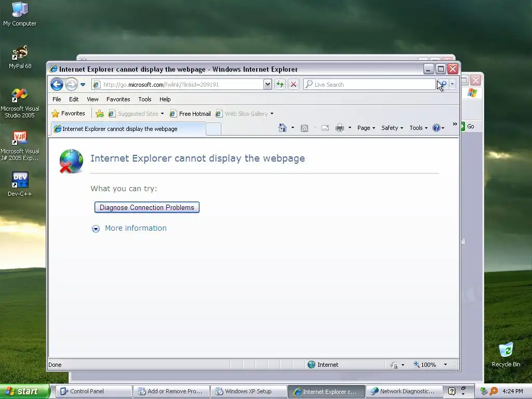The height and width of the screenshot is (399, 532).
Task: Click the Help question mark icon
Action: (x=436, y=128)
